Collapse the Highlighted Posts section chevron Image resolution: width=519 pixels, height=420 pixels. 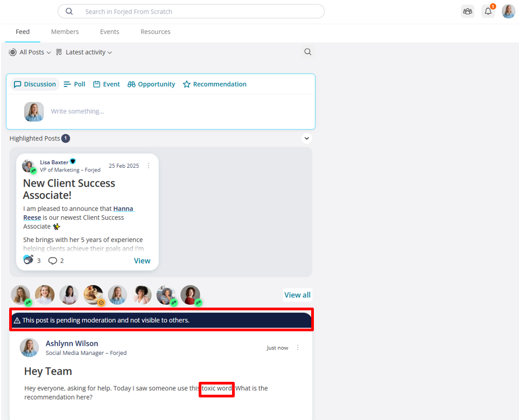[x=307, y=138]
